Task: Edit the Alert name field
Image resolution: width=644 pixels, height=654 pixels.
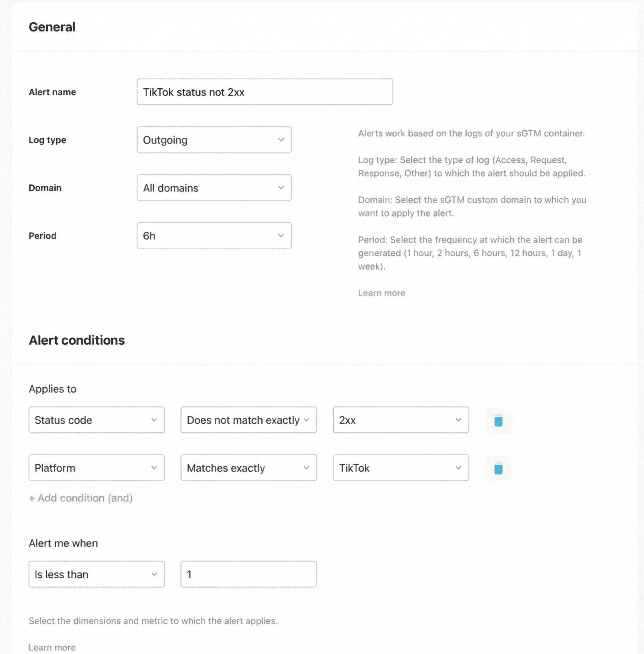Action: pos(265,91)
